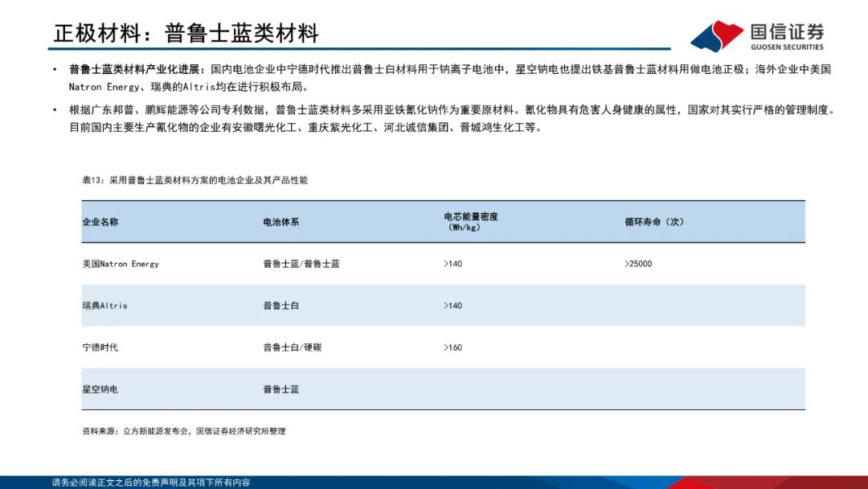Select cell 普鲁士白/硬碳
The width and height of the screenshot is (868, 489).
click(x=293, y=347)
